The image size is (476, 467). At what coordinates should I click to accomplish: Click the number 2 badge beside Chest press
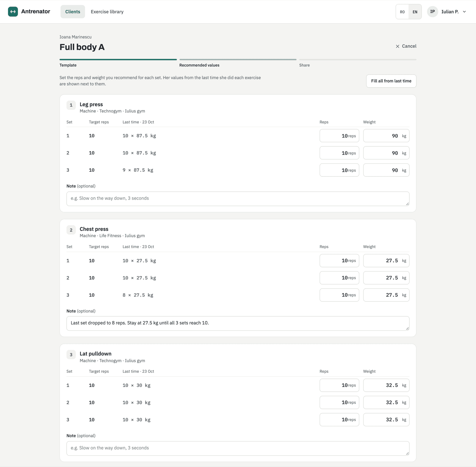pos(71,230)
